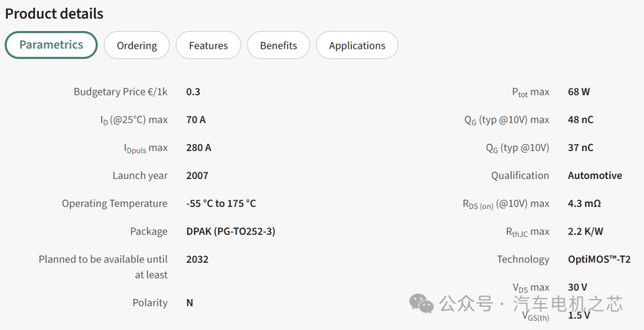This screenshot has width=644, height=330.
Task: Click the Product details heading
Action: 54,14
